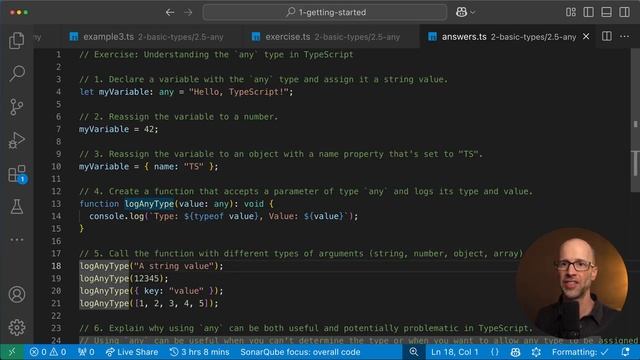Go forward using the right arrow
The image size is (640, 360).
pos(188,12)
